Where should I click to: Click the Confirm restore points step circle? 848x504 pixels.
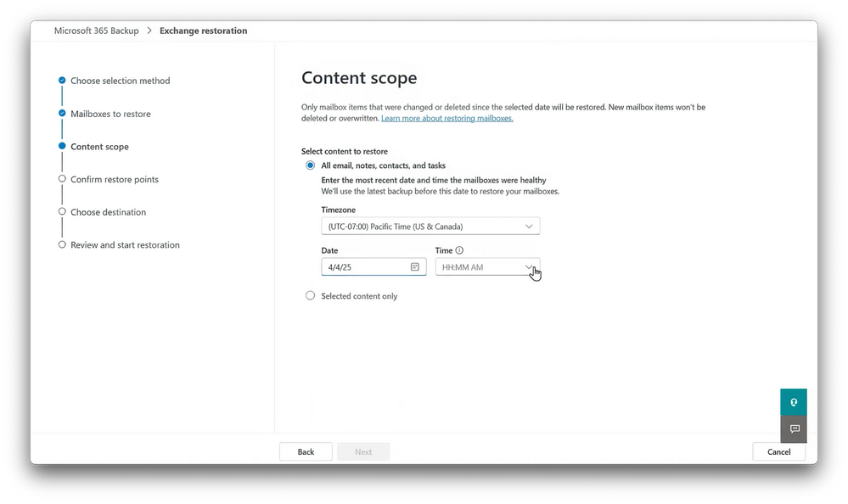(62, 179)
